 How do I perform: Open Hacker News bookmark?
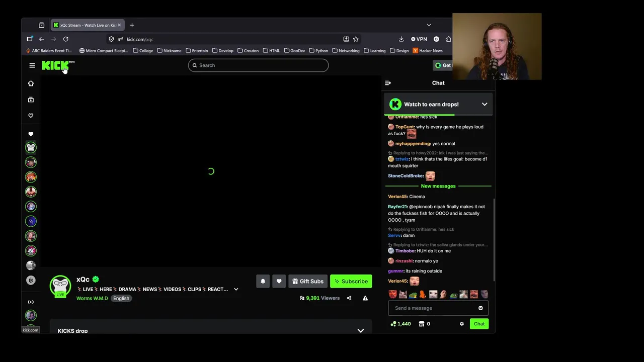[x=428, y=51]
